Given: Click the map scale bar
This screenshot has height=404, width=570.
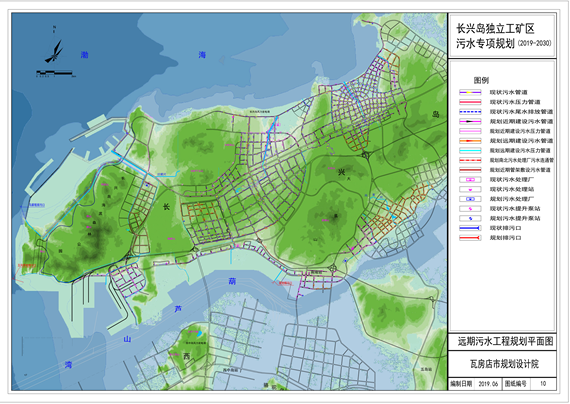Looking at the screenshot, I should 55,73.
